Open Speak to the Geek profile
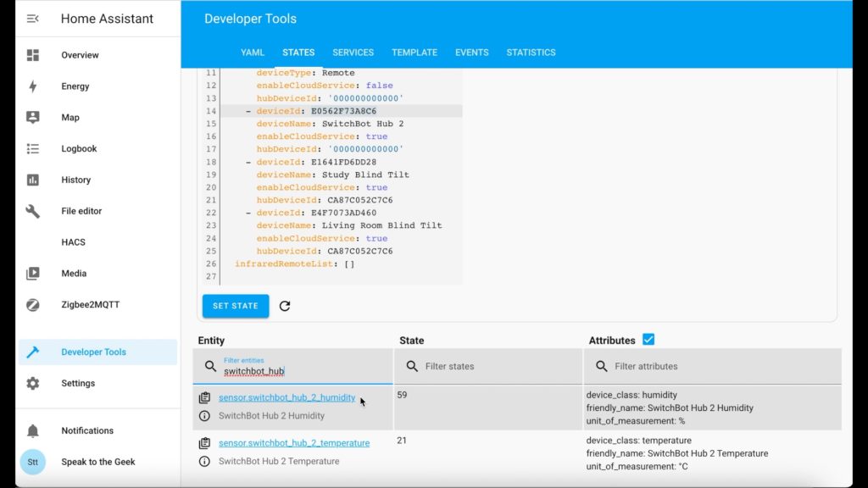The image size is (868, 488). pos(98,462)
